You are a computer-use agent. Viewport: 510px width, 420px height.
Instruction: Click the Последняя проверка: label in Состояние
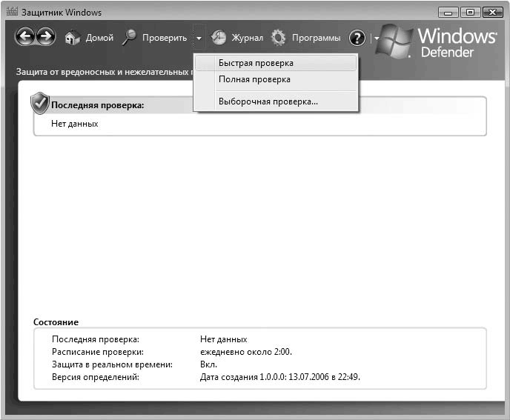click(x=96, y=339)
